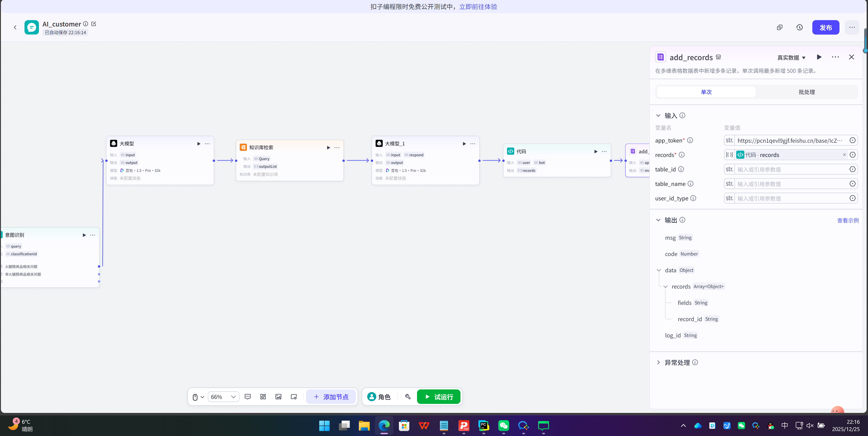Open the 查看示例 link
Viewport: 868px width, 436px height.
click(848, 220)
